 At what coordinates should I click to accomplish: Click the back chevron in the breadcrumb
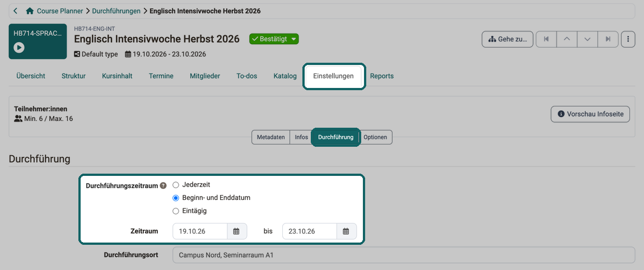click(16, 11)
